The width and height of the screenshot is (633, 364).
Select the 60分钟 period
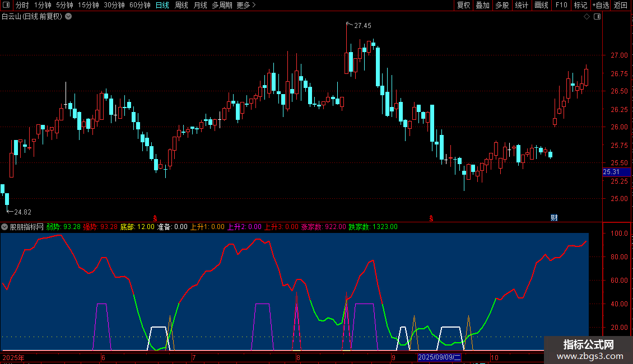(140, 5)
